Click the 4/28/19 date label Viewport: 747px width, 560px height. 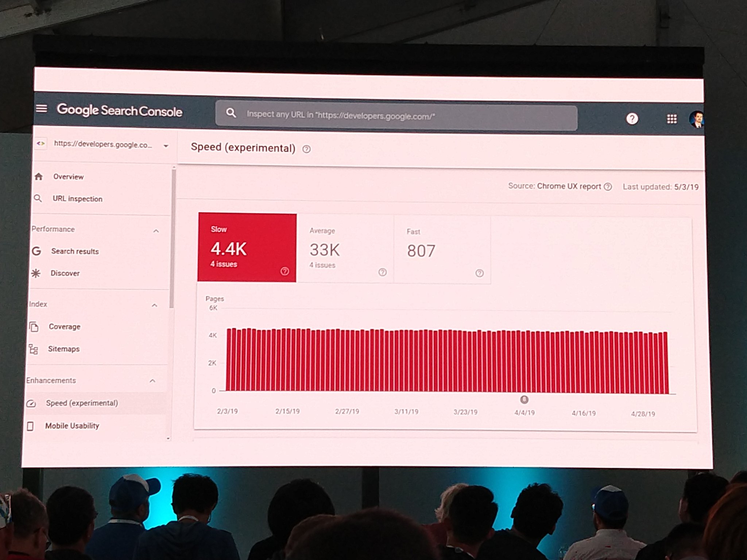(x=643, y=414)
